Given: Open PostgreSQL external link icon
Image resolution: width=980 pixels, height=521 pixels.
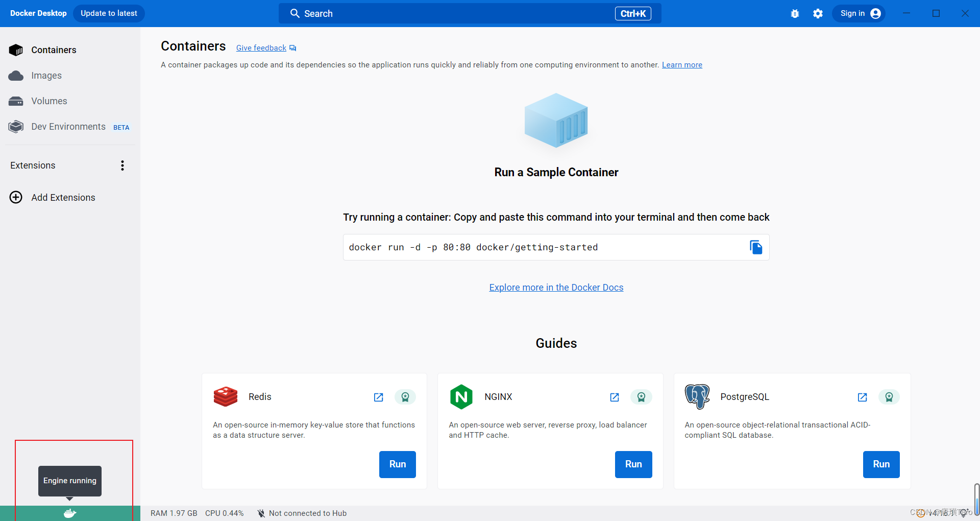Looking at the screenshot, I should pos(863,397).
